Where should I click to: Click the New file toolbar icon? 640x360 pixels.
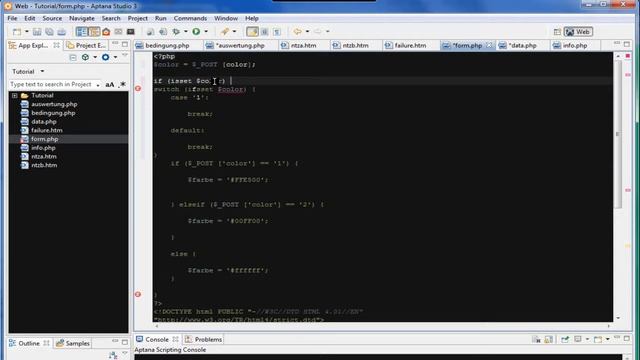(x=17, y=31)
